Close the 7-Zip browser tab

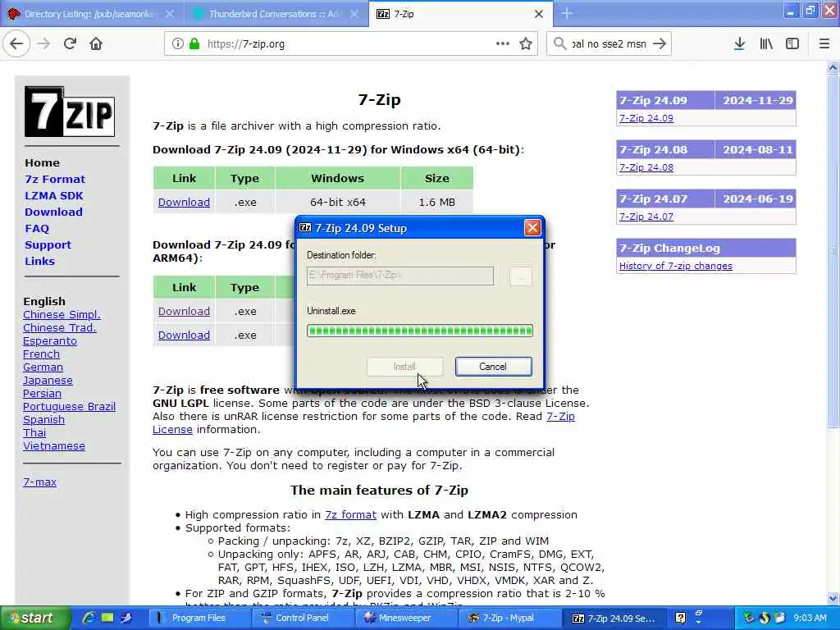pos(539,14)
